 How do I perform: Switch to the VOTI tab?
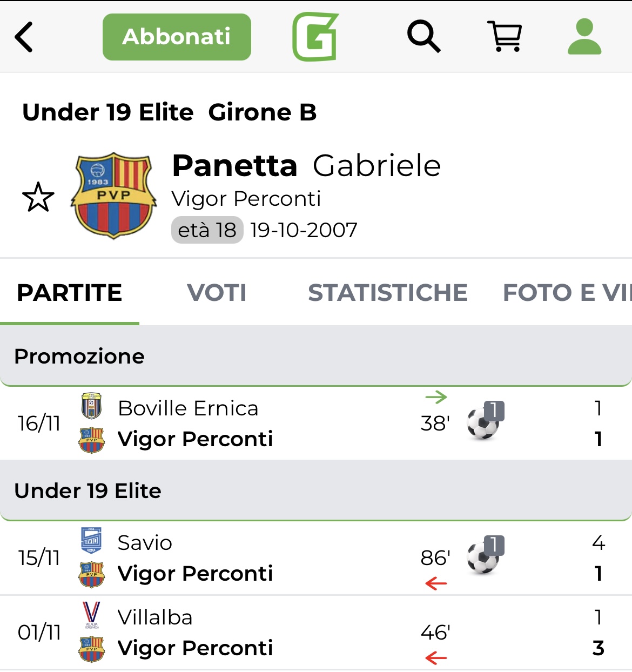click(217, 293)
